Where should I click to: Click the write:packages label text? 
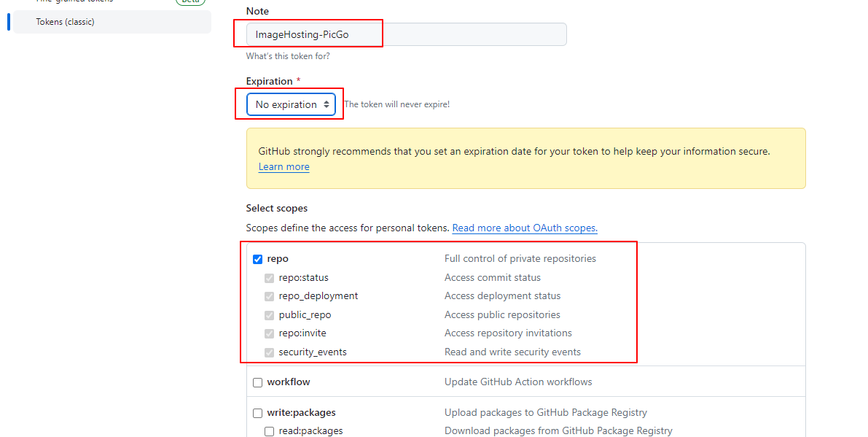[x=301, y=413]
